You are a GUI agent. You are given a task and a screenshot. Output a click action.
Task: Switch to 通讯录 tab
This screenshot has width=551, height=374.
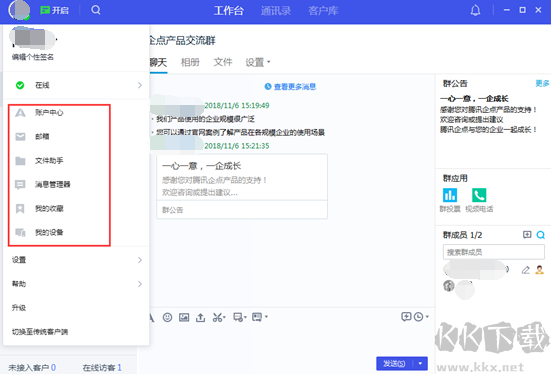click(x=276, y=11)
